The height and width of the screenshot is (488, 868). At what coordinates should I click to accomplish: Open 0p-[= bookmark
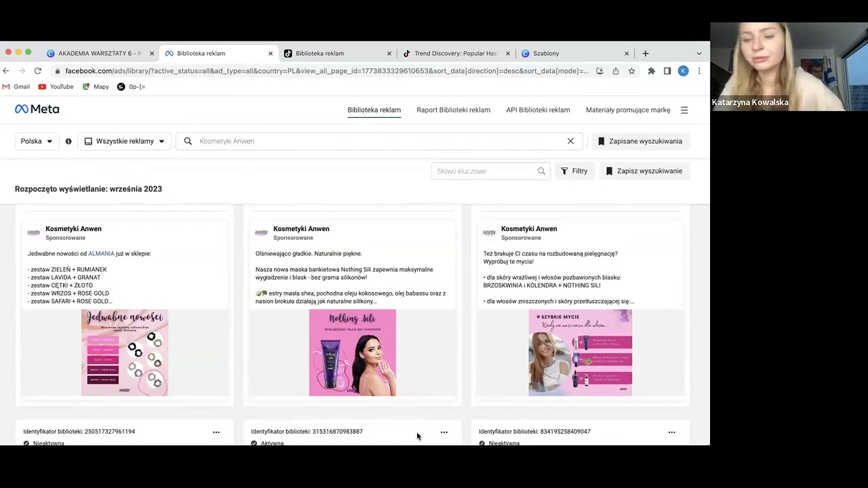pyautogui.click(x=132, y=87)
